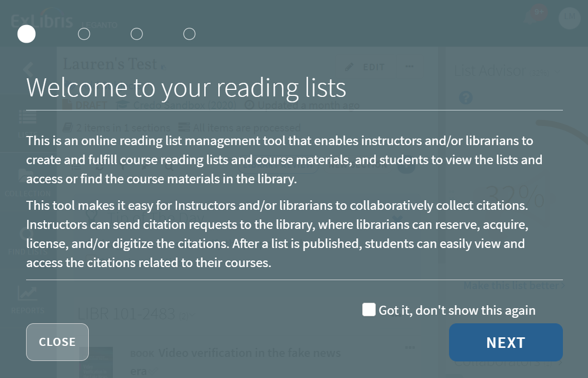Viewport: 588px width, 378px height.
Task: Open the list ellipsis menu beside Edit
Action: click(x=409, y=66)
